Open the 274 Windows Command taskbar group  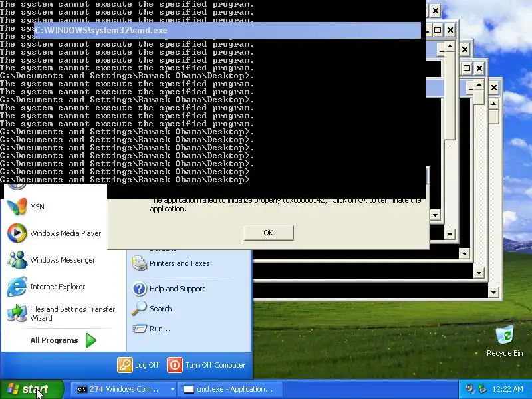click(123, 389)
